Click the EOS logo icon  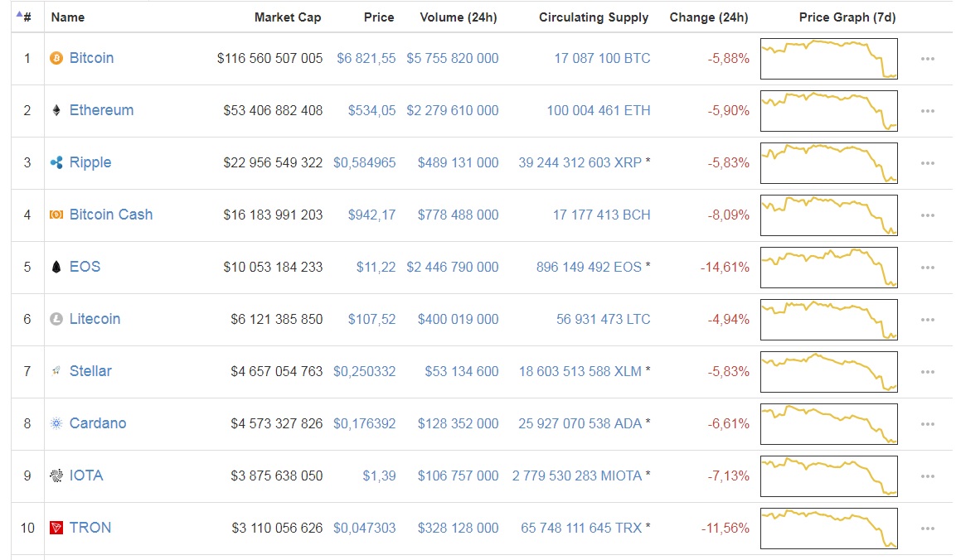pyautogui.click(x=56, y=267)
